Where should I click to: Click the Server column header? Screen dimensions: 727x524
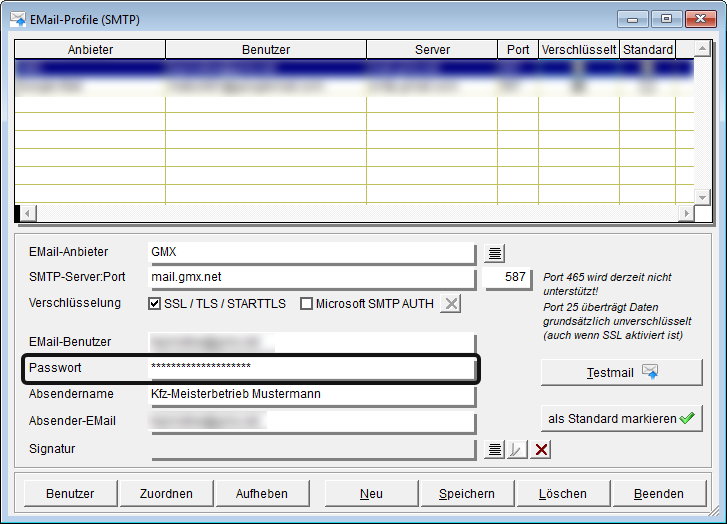click(432, 50)
